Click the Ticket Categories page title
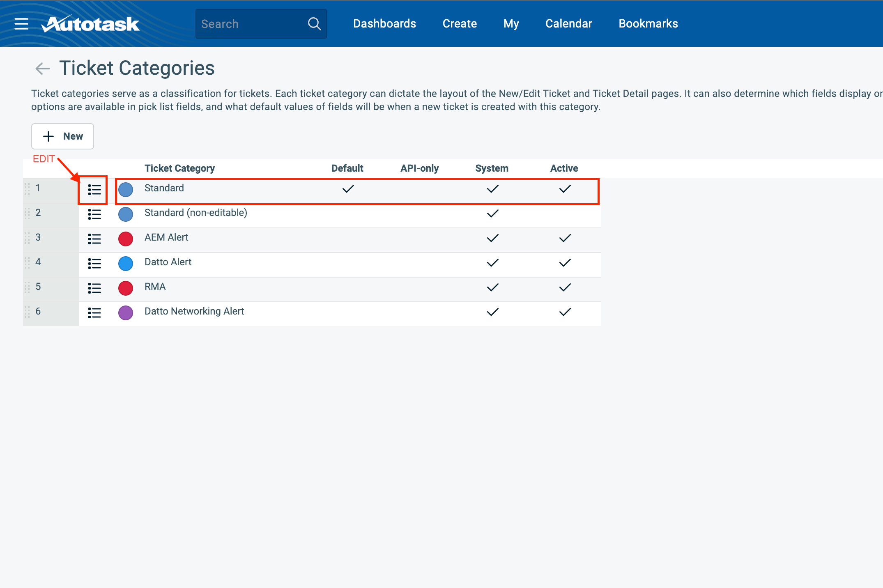The width and height of the screenshot is (883, 588). point(137,68)
